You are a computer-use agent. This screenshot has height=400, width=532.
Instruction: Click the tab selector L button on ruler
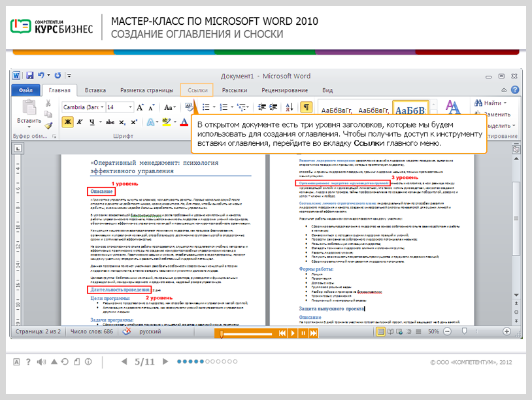[18, 148]
